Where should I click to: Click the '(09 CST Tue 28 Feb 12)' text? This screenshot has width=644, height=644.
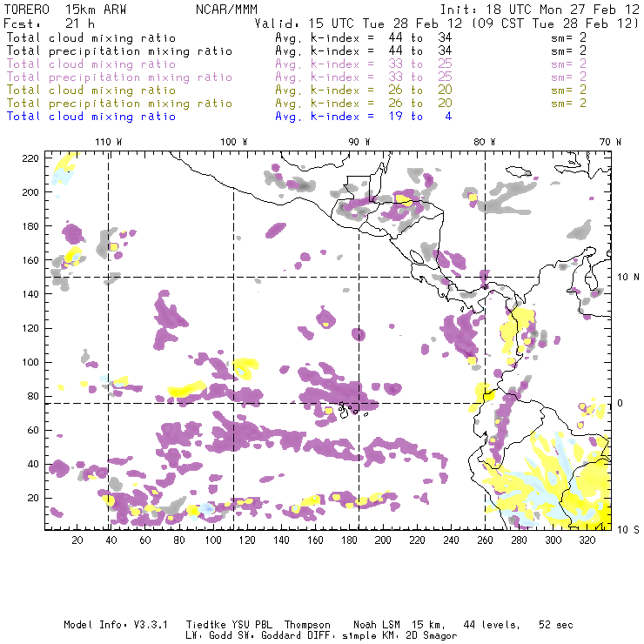(x=555, y=23)
